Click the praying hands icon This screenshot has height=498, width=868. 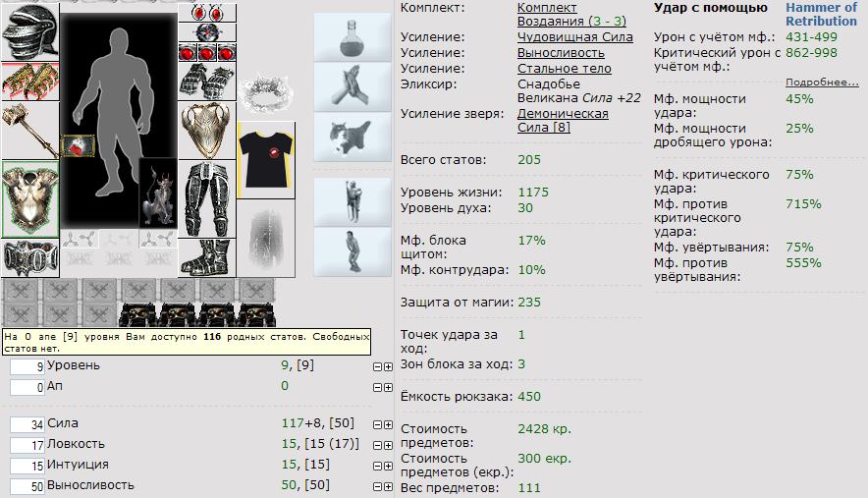pyautogui.click(x=353, y=87)
